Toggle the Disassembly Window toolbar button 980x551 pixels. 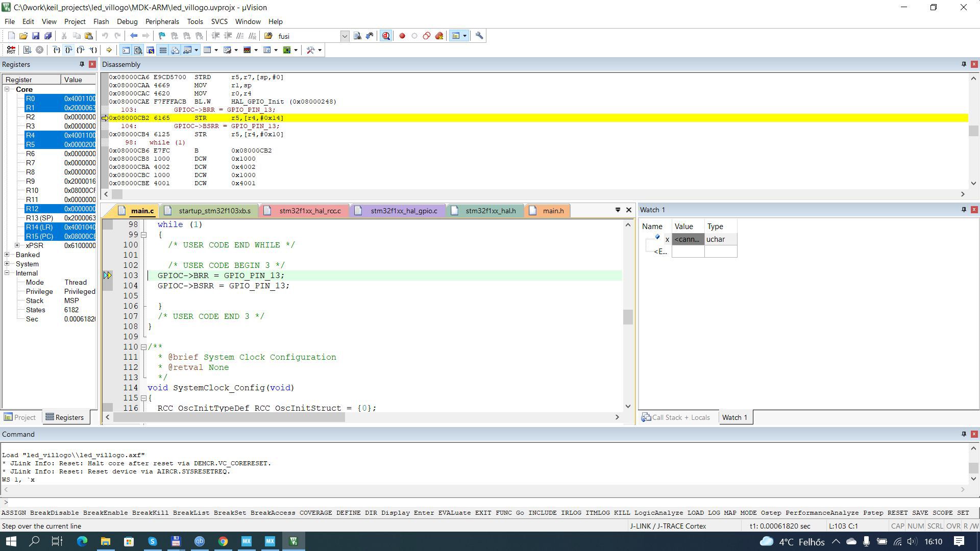138,50
